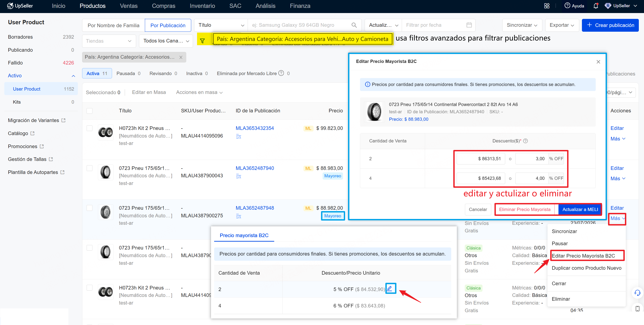Expand the Sincronizar dropdown
Image resolution: width=644 pixels, height=325 pixels.
pos(522,25)
